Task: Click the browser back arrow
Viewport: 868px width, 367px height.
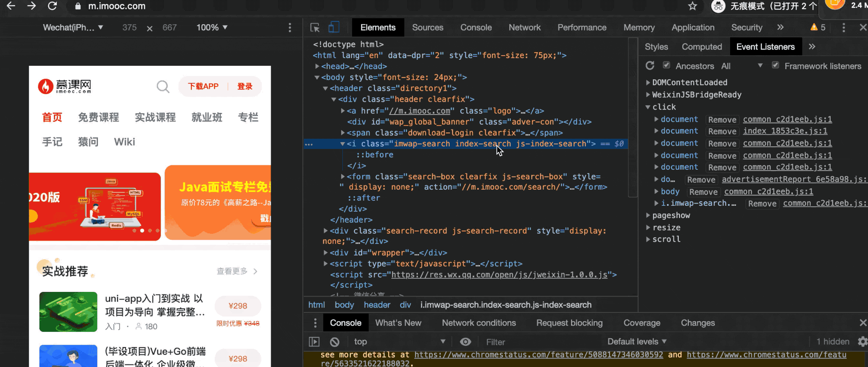Action: [x=11, y=6]
